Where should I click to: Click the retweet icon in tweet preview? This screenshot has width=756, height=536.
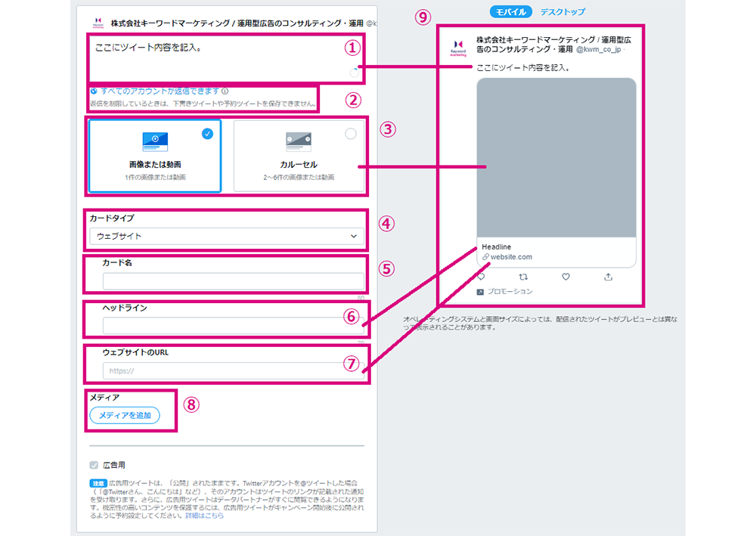523,277
